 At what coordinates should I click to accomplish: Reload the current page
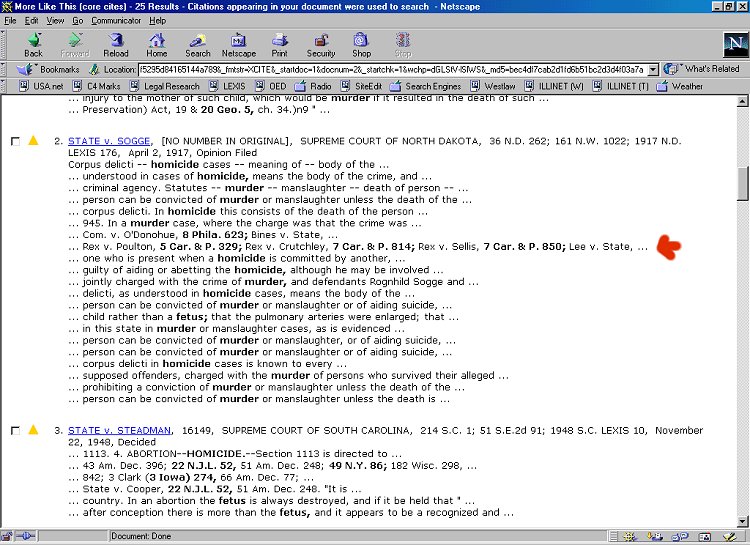(116, 45)
